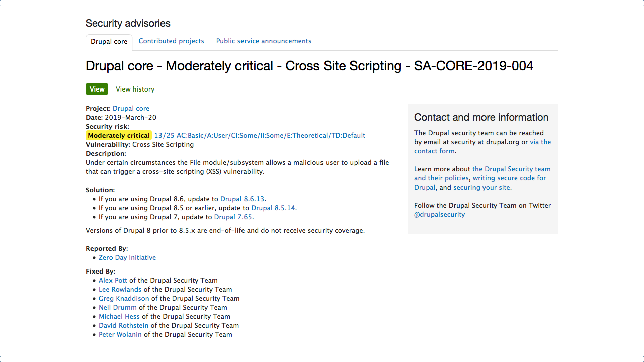Open the Drupal core project link
This screenshot has height=362, width=644.
(131, 108)
